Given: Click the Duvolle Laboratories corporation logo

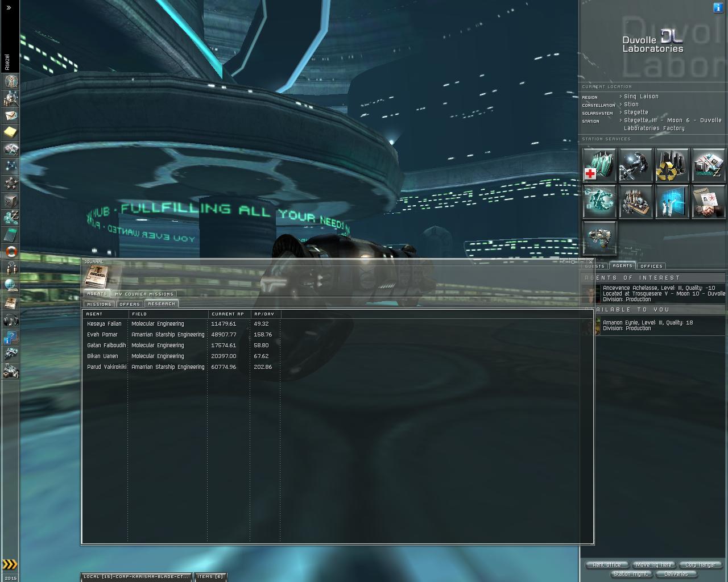Looking at the screenshot, I should coord(653,40).
